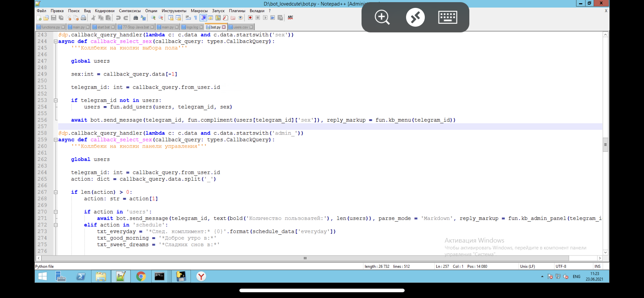Open the Плагины menu
The width and height of the screenshot is (644, 298).
point(237,11)
